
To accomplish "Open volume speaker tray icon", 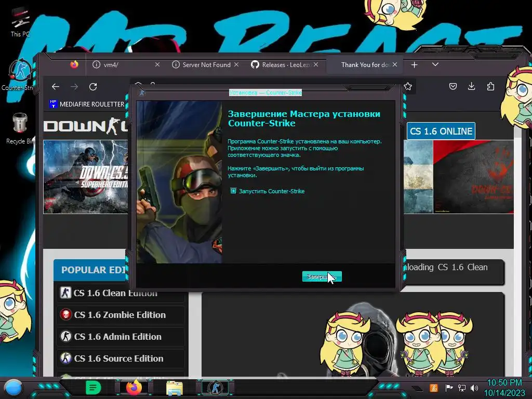I will pos(474,388).
